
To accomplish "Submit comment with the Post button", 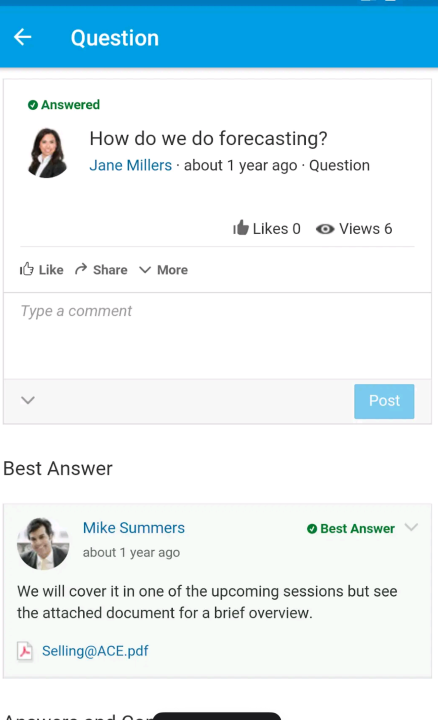I will click(384, 401).
